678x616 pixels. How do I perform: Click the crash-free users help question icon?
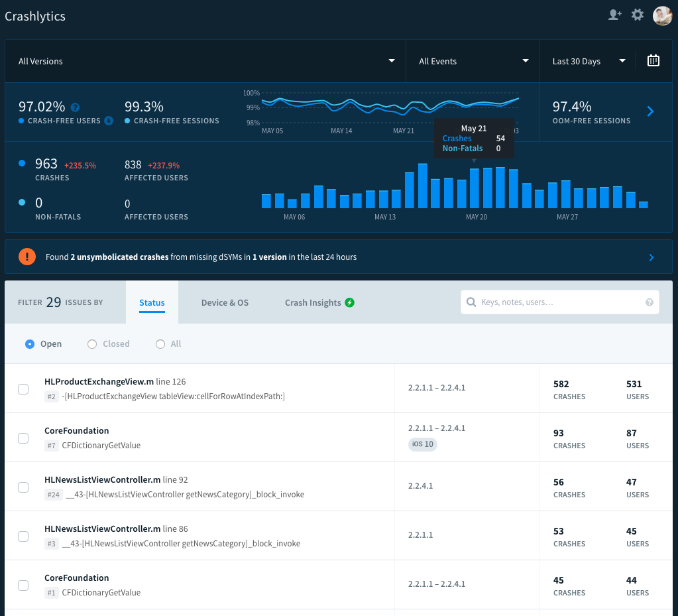click(75, 107)
